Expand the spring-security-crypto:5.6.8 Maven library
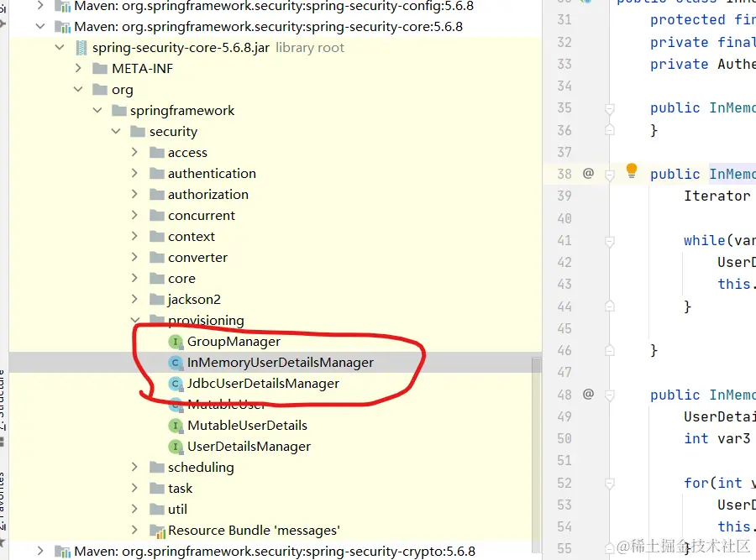This screenshot has height=560, width=756. click(x=40, y=551)
